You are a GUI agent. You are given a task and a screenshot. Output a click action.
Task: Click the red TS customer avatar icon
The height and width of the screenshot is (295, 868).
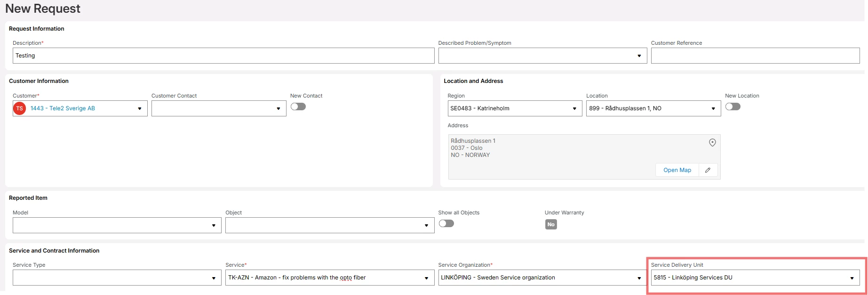(20, 108)
